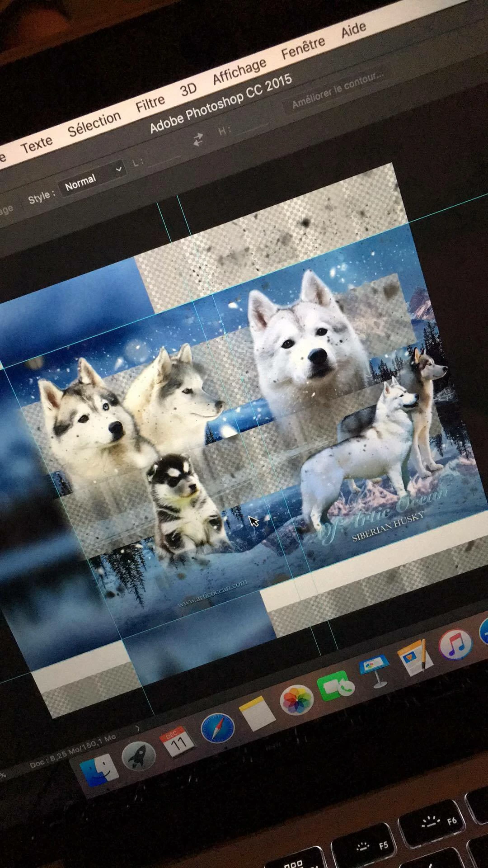488x868 pixels.
Task: Open the Aide menu
Action: click(353, 31)
